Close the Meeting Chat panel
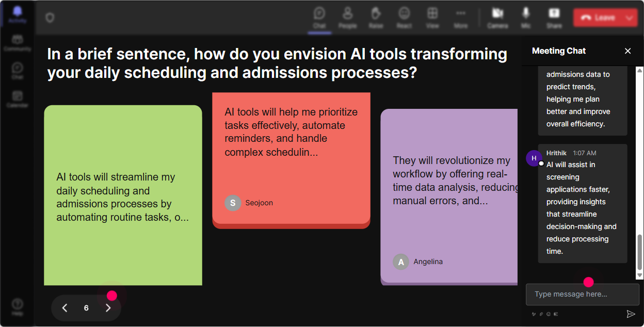This screenshot has height=327, width=644. click(x=627, y=51)
